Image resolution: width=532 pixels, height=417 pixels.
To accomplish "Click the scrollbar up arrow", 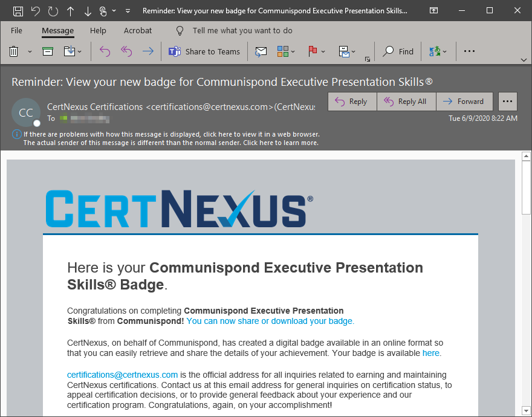I will tap(526, 156).
